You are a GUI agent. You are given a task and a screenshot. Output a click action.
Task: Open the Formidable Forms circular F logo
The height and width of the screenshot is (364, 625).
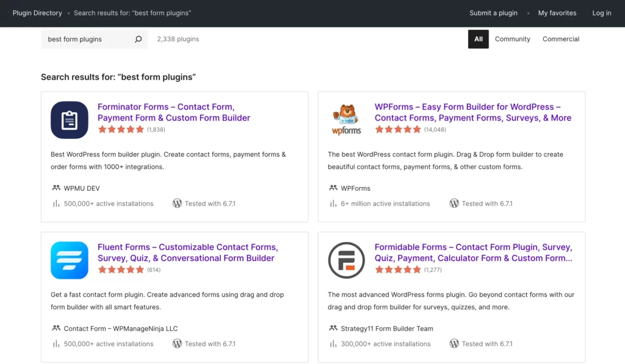pos(347,260)
